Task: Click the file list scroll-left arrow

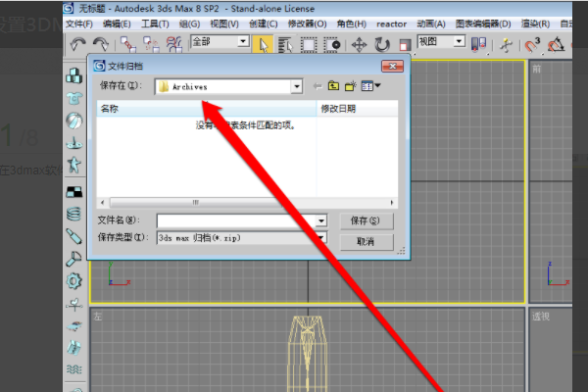Action: click(102, 203)
